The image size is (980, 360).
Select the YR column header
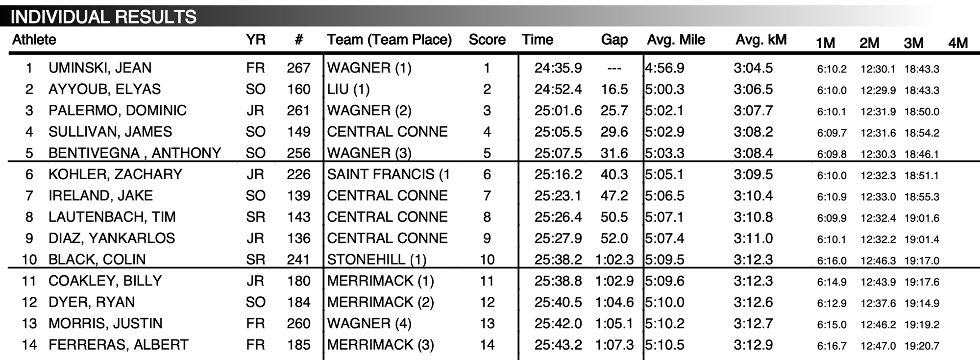(256, 40)
